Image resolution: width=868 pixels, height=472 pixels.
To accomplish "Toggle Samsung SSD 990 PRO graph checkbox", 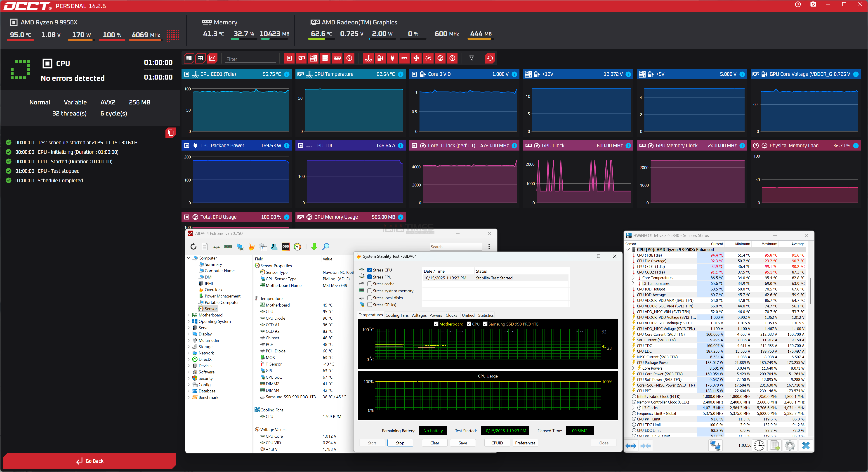I will point(485,324).
